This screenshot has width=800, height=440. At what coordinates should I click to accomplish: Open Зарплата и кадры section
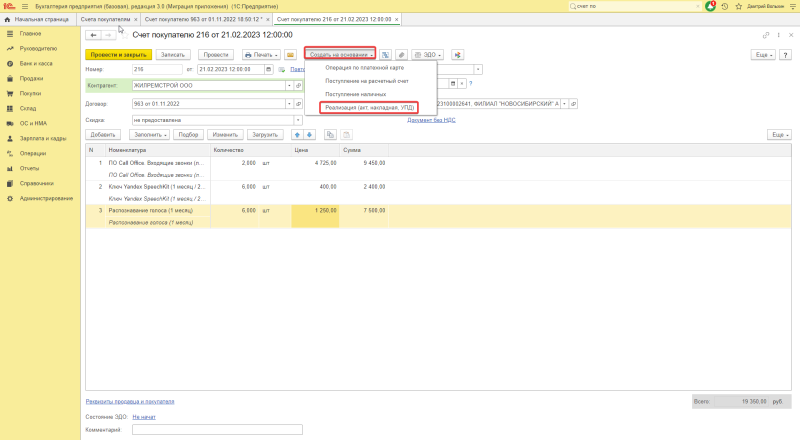(43, 138)
